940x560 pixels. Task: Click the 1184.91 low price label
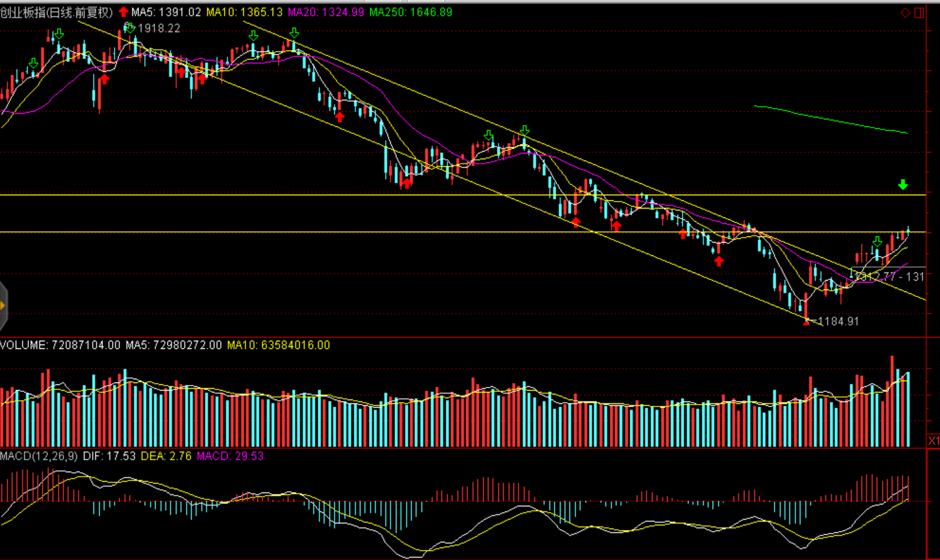pyautogui.click(x=838, y=321)
